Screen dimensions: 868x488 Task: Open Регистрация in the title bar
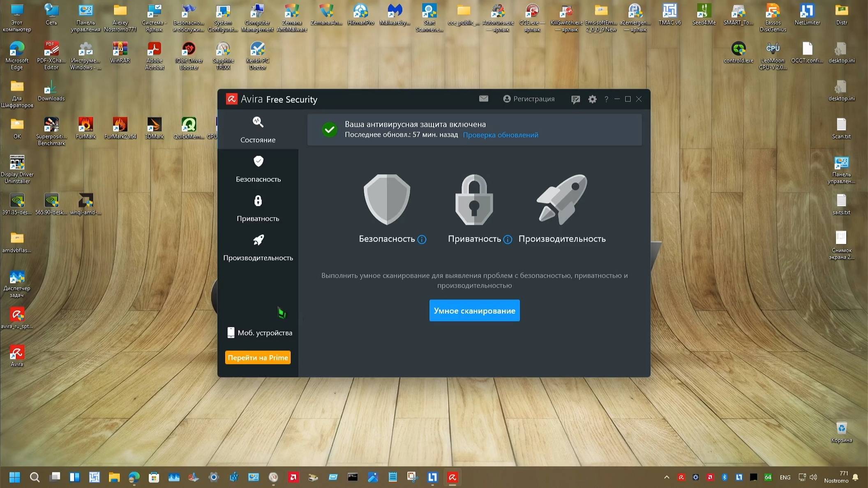529,99
